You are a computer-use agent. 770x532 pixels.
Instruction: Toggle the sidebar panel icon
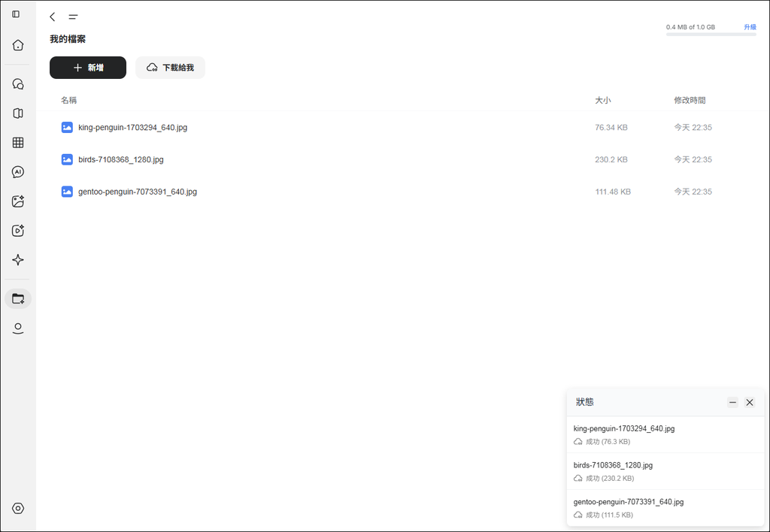16,14
